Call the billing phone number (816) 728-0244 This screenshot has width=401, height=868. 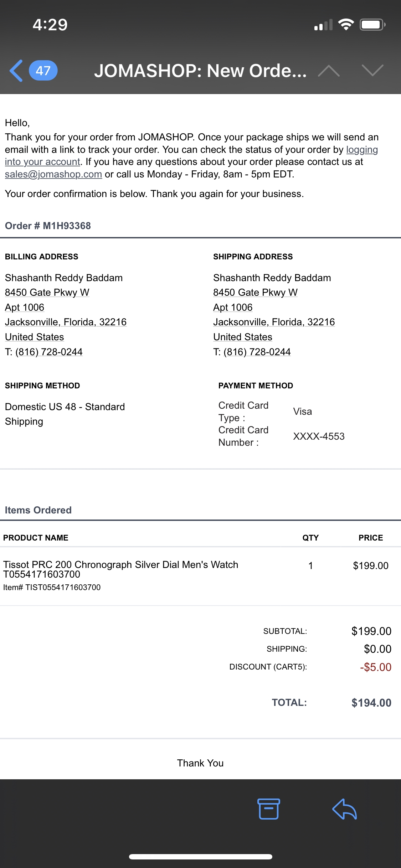[49, 352]
